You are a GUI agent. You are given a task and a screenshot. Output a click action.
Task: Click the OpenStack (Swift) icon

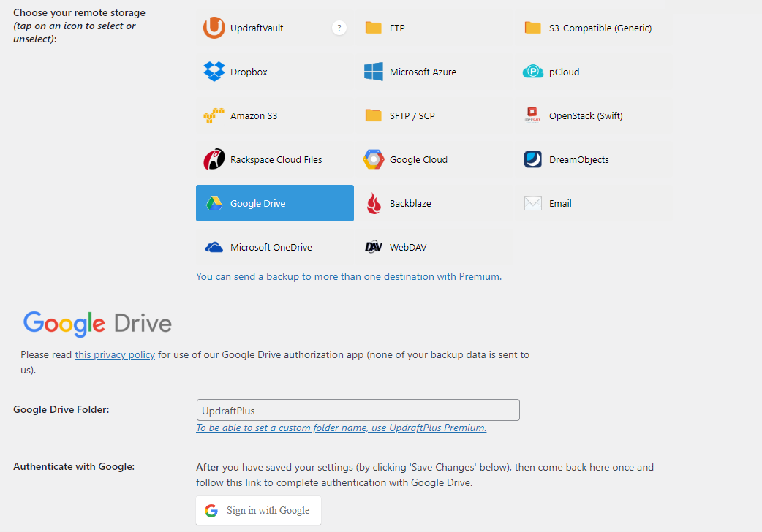click(533, 116)
